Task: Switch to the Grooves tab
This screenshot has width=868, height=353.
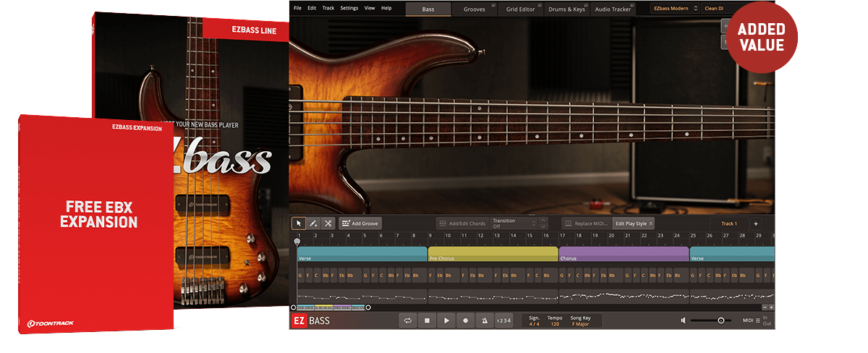Action: pos(475,9)
